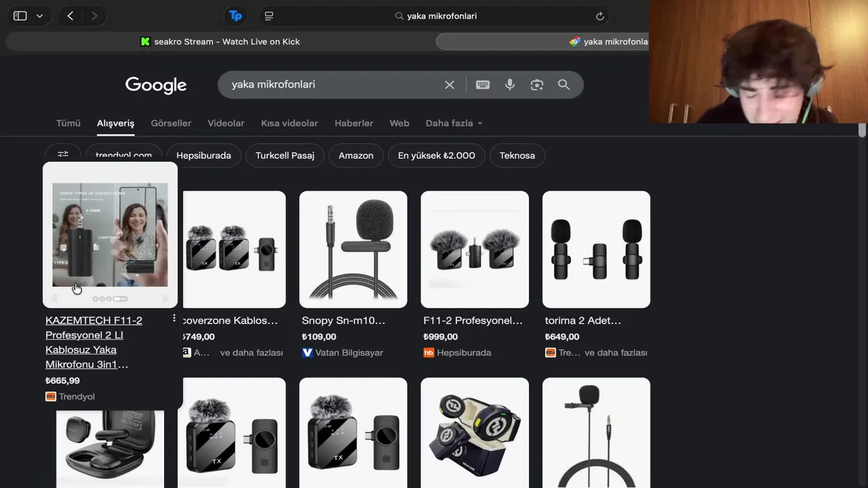The height and width of the screenshot is (488, 868).
Task: Go forward to the next page
Action: [94, 16]
